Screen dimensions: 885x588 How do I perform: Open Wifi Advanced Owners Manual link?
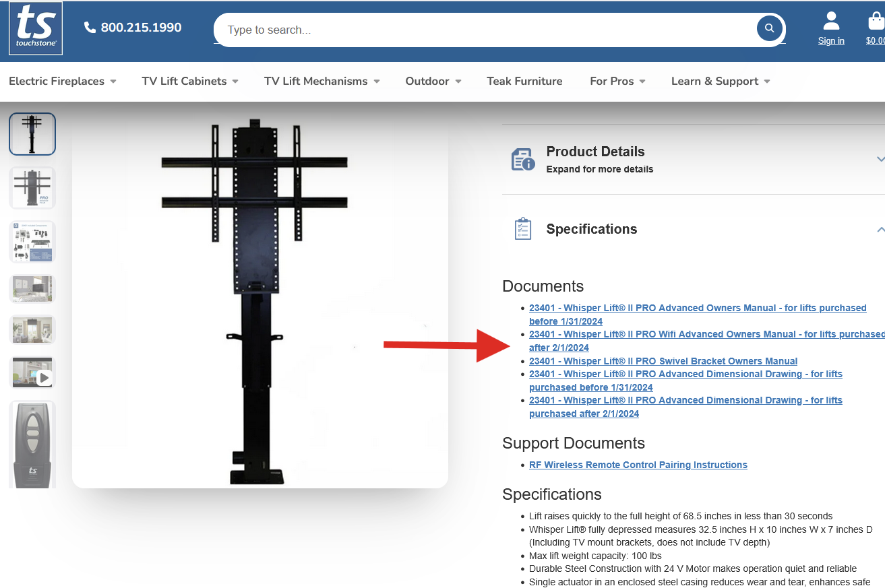coord(706,341)
